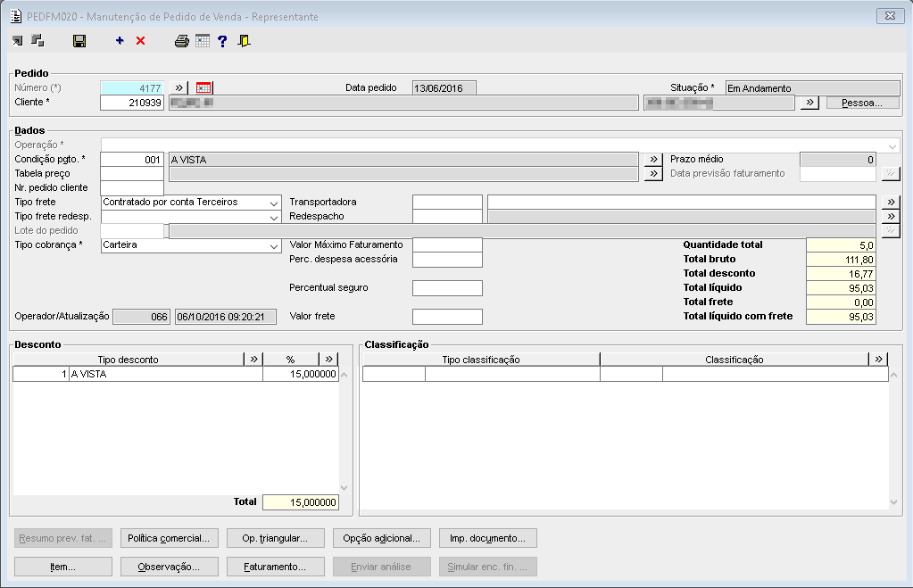Open the Faturamento... button
The width and height of the screenshot is (913, 588).
tap(276, 567)
